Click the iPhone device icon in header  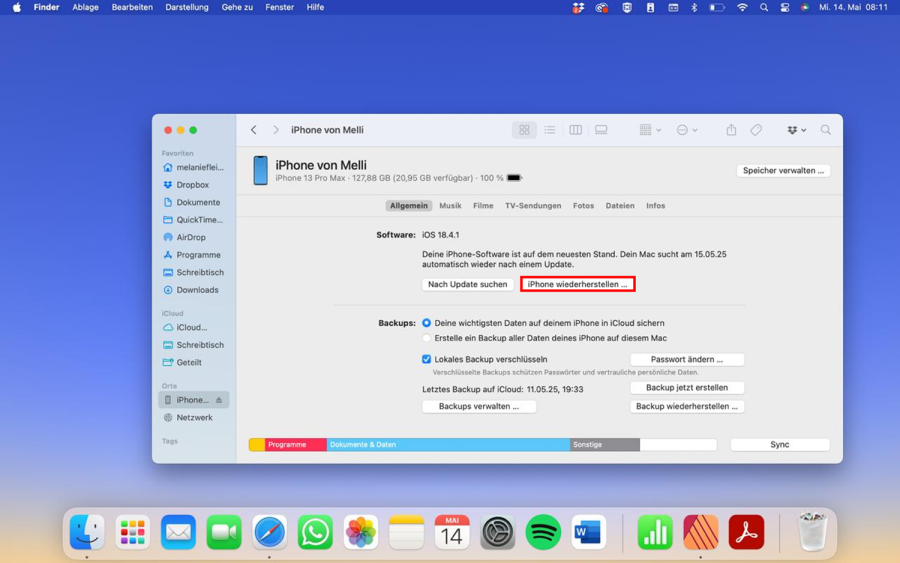[261, 170]
